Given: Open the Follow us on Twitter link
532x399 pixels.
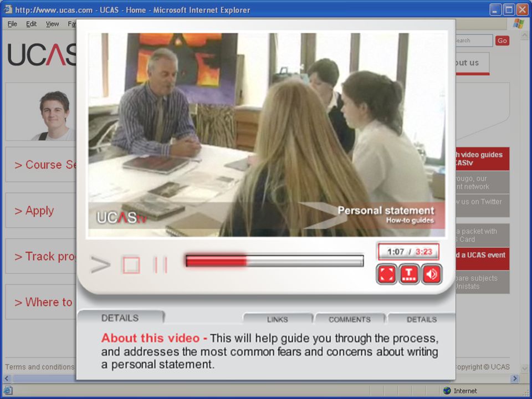Looking at the screenshot, I should tap(483, 205).
